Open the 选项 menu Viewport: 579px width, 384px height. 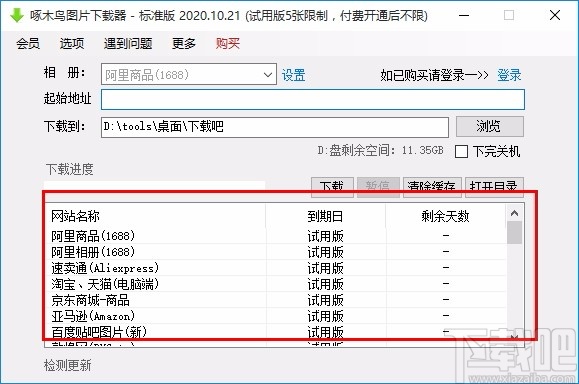point(72,44)
